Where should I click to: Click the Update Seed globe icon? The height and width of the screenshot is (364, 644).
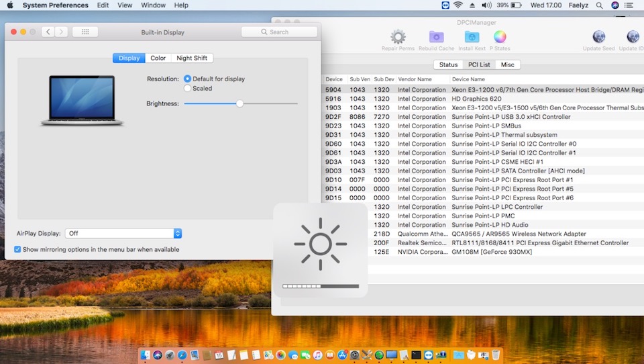pyautogui.click(x=598, y=37)
